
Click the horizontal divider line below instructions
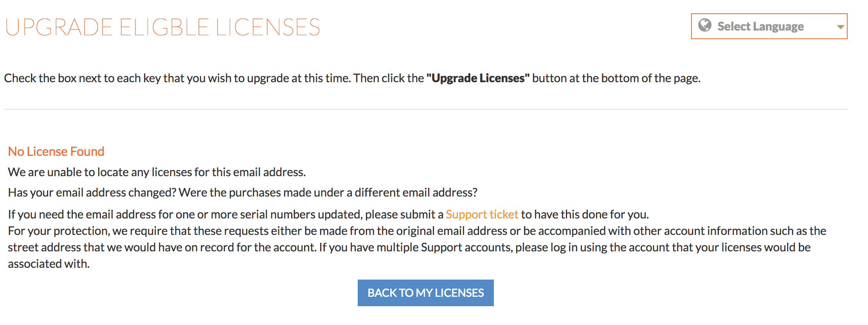(x=425, y=109)
